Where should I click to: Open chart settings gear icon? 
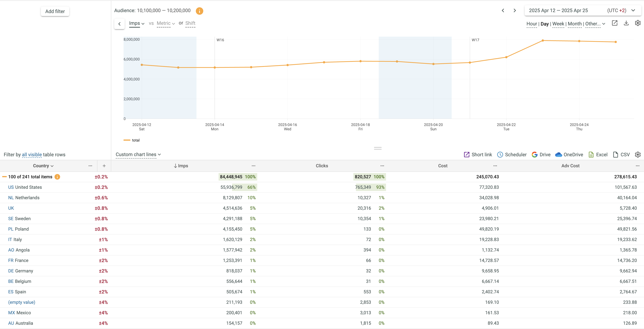click(637, 23)
